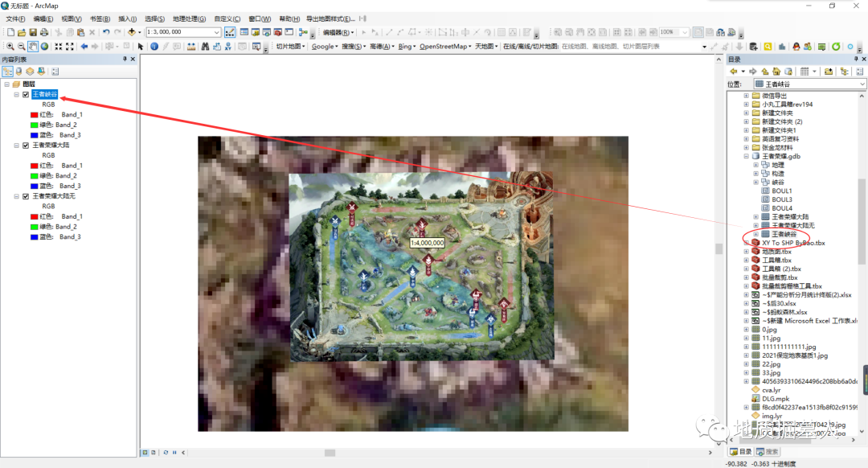Viewport: 868px width, 468px height.
Task: Click the green 绿色 swatch under 王者荣耀大陆
Action: [34, 176]
